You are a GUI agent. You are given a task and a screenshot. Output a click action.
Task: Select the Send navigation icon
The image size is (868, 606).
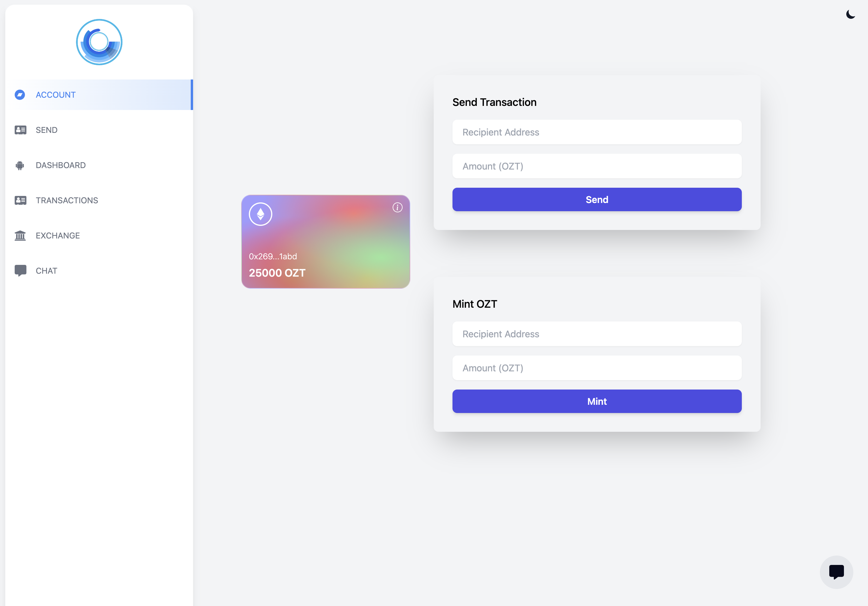click(x=20, y=130)
